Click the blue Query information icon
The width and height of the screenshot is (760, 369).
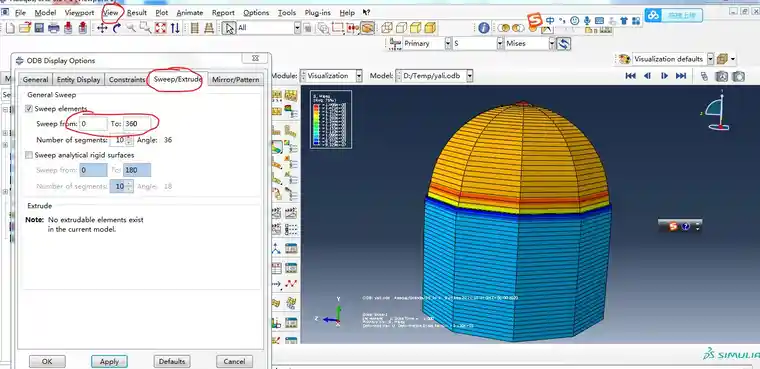[484, 28]
